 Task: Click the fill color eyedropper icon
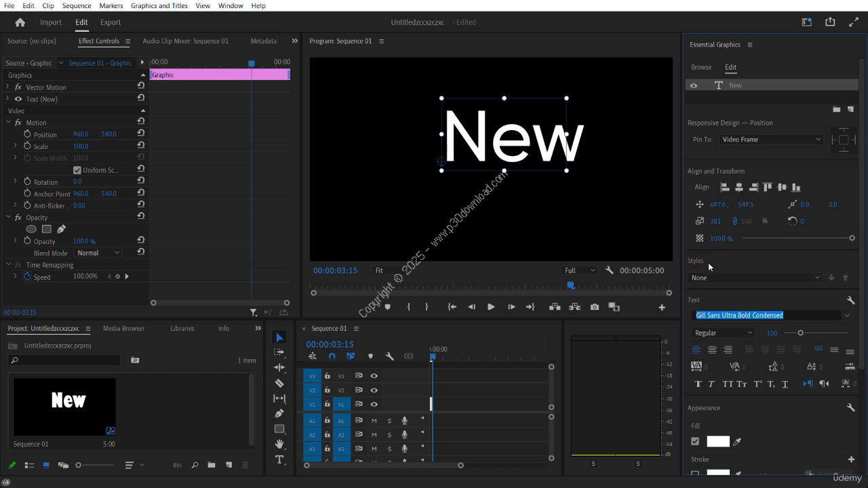tap(737, 442)
